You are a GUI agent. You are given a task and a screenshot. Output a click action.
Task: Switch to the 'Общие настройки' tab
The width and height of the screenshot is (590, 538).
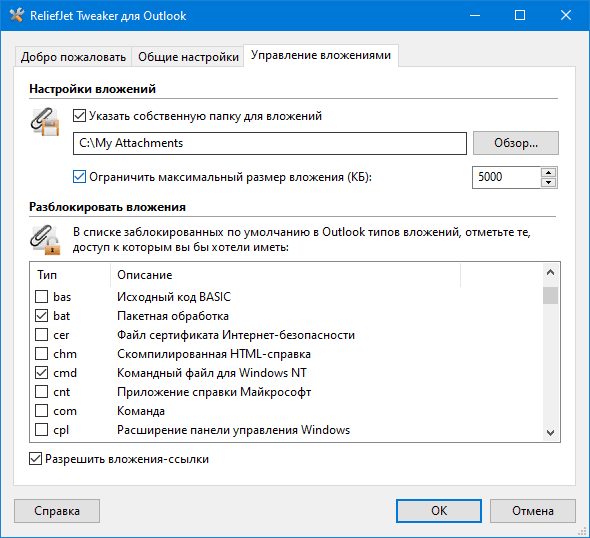(x=188, y=57)
